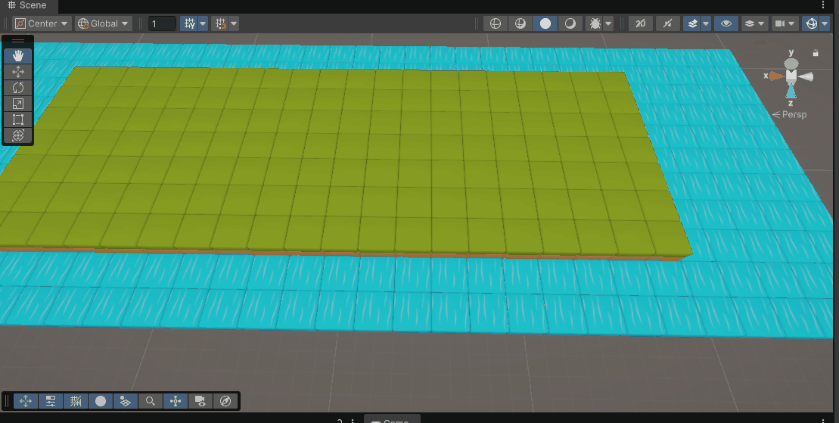Select the Transform tool
This screenshot has height=423, width=839.
tap(18, 135)
